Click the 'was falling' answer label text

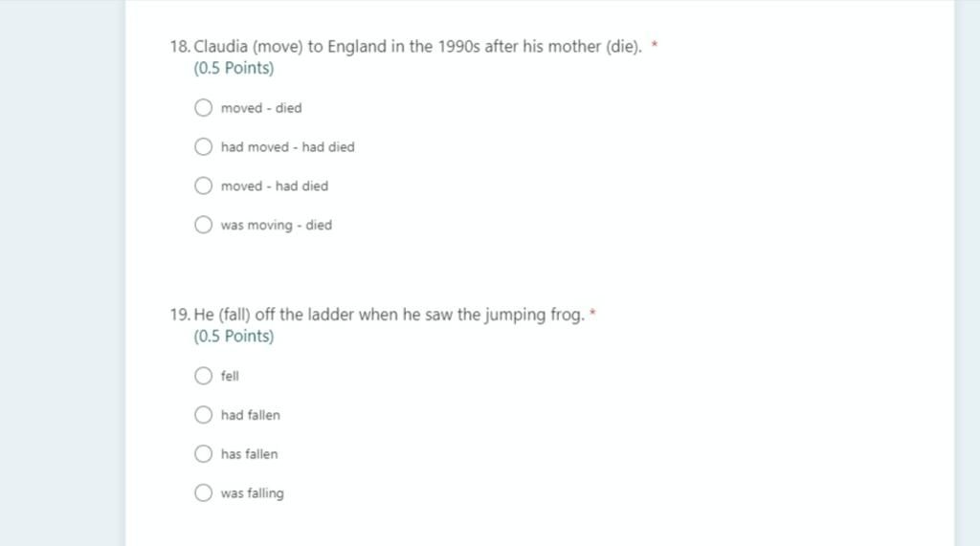click(252, 493)
